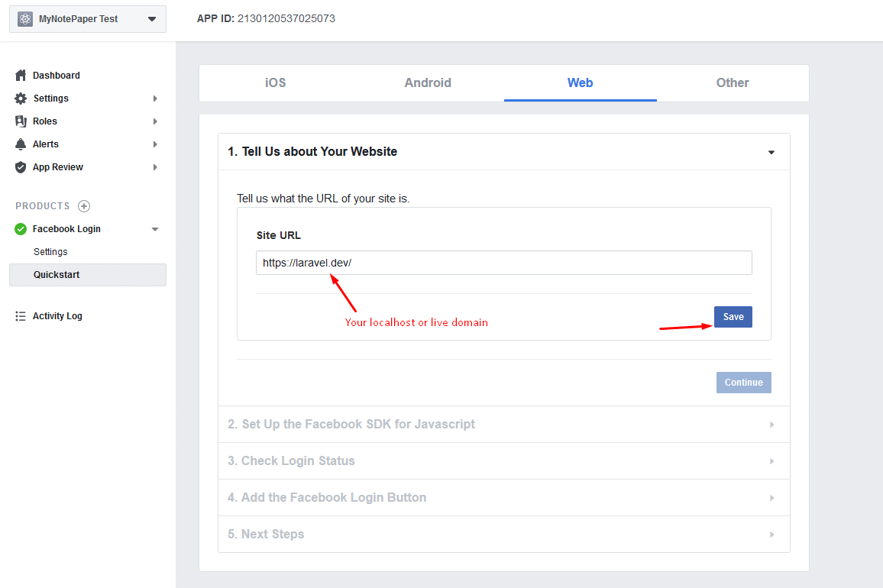This screenshot has width=883, height=588.
Task: Open the Alerts sidebar item
Action: coord(46,144)
